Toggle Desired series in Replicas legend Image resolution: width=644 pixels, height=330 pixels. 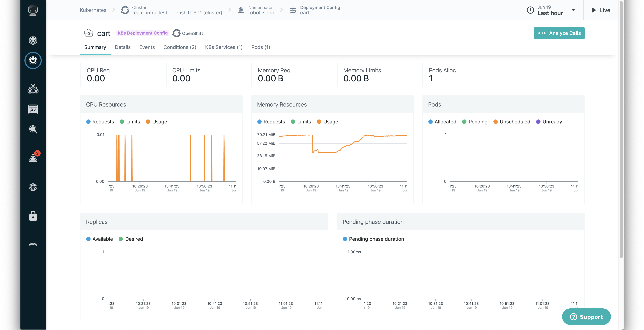[131, 239]
